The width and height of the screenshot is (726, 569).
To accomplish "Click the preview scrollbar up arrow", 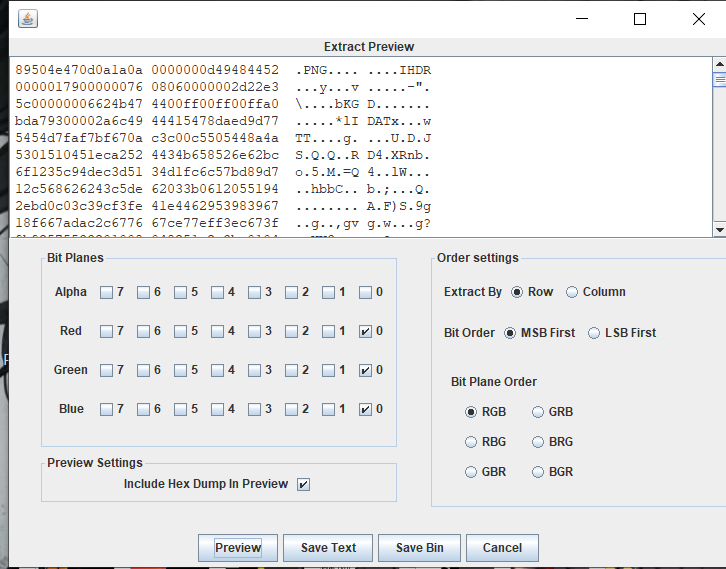I will click(x=720, y=64).
